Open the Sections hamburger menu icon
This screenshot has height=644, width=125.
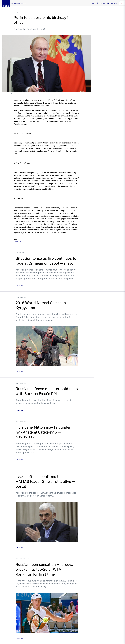point(108,3)
